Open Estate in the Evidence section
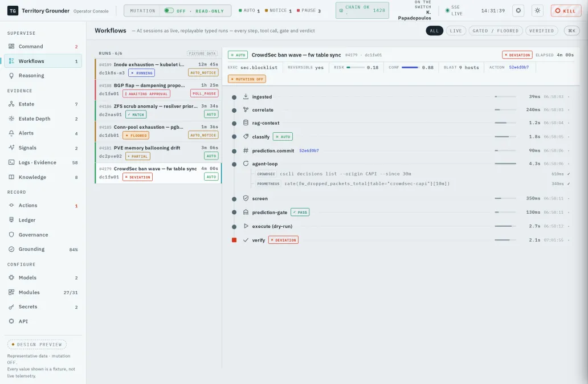The width and height of the screenshot is (588, 384). click(x=43, y=104)
